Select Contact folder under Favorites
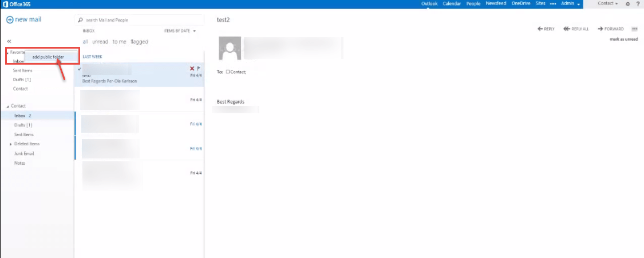This screenshot has width=644, height=258. [20, 89]
